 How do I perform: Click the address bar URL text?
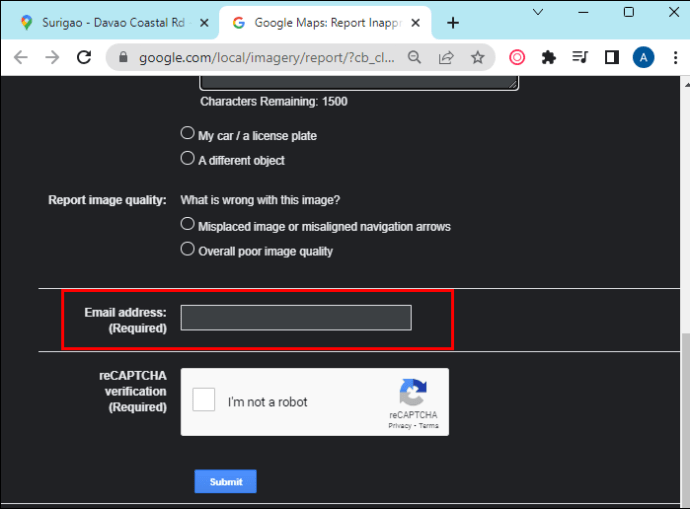click(267, 58)
